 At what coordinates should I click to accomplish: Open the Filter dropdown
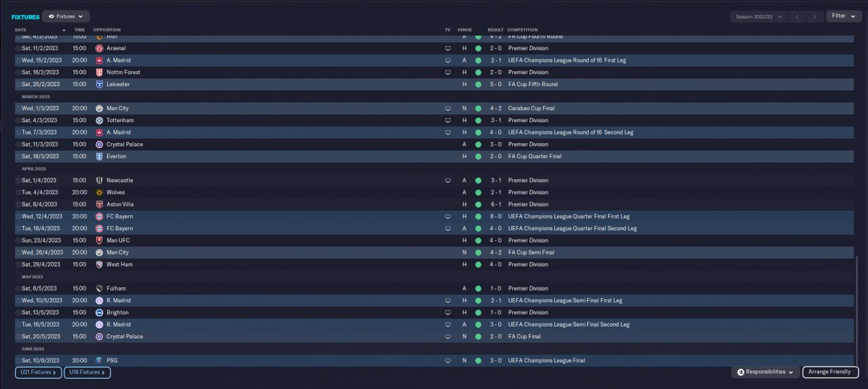tap(844, 16)
